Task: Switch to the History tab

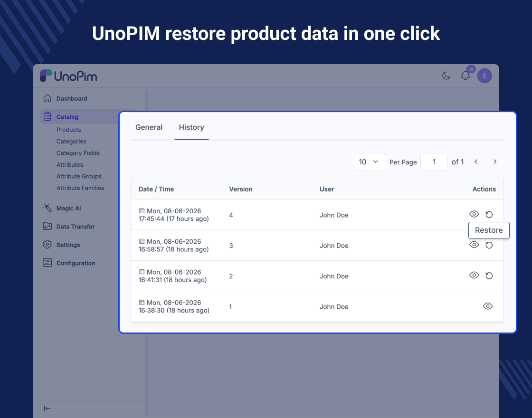Action: (x=191, y=127)
